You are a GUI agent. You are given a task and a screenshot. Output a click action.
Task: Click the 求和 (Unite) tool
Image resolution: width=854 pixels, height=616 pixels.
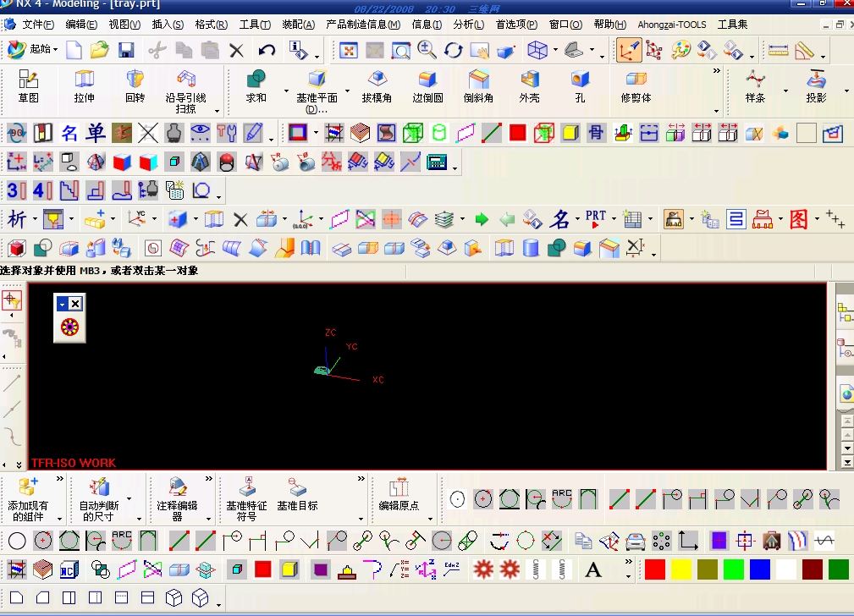256,86
